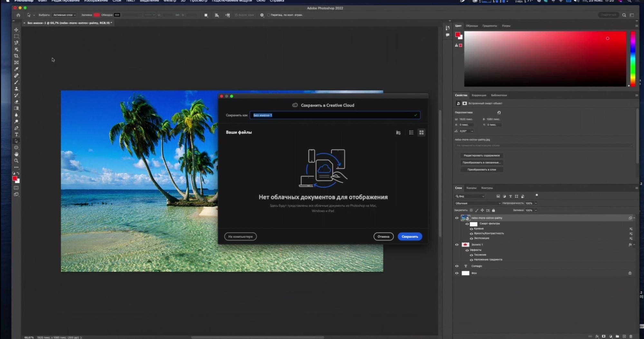Image resolution: width=644 pixels, height=339 pixels.
Task: Click the На компьютере button
Action: pyautogui.click(x=240, y=237)
